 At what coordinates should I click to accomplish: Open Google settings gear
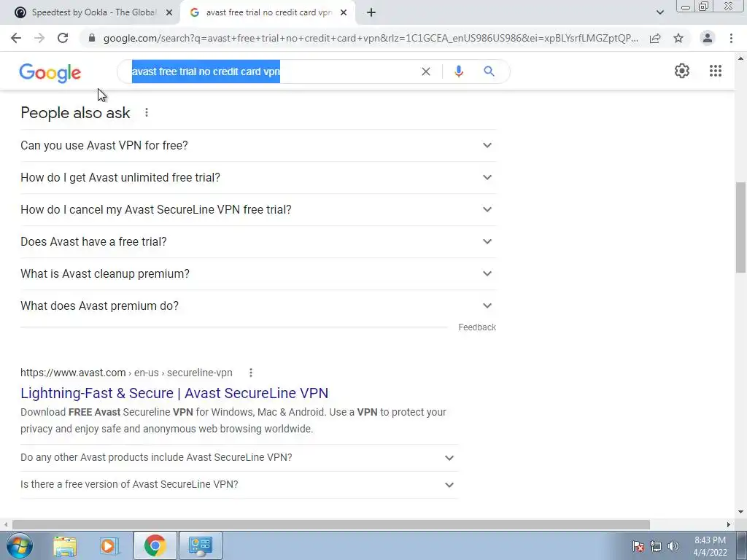tap(682, 71)
